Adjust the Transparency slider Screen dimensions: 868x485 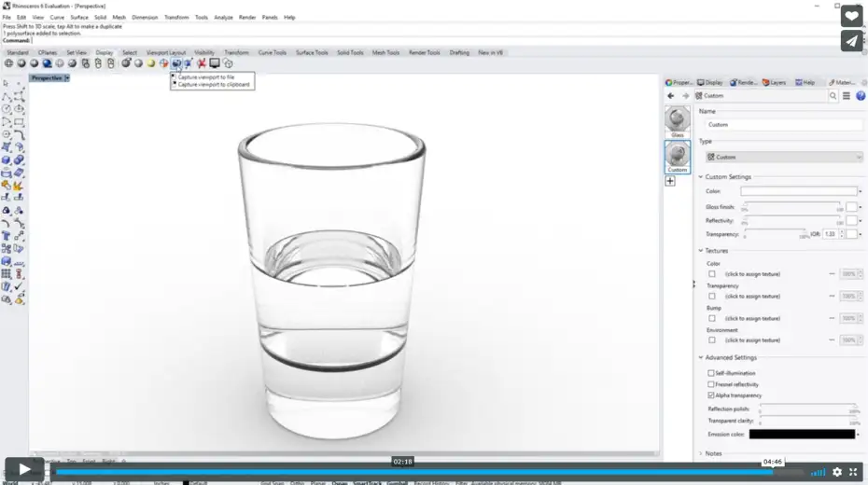[x=775, y=233]
